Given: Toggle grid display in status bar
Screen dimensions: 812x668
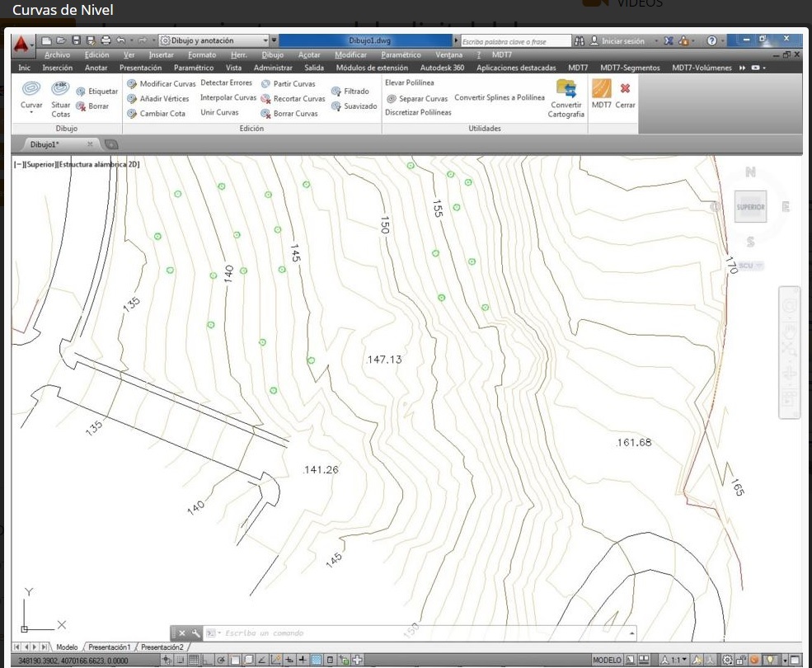Looking at the screenshot, I should (194, 660).
